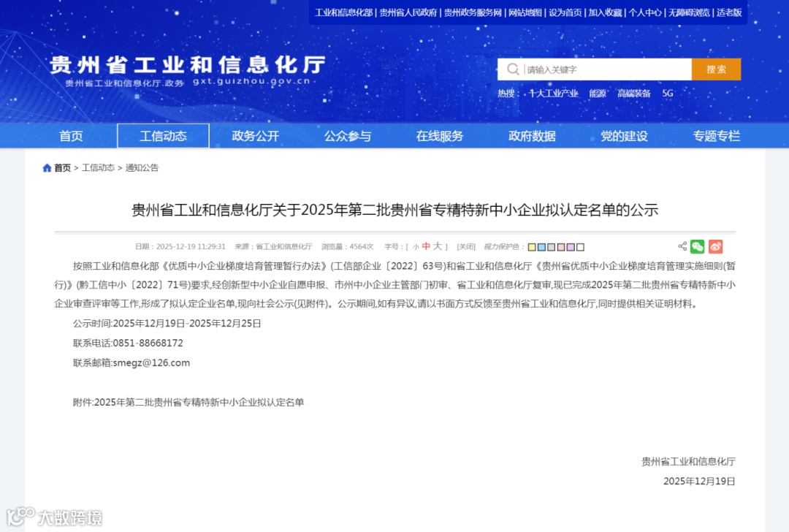This screenshot has height=532, width=789.
Task: Click the magnifier icon in the search bar
Action: pyautogui.click(x=514, y=68)
